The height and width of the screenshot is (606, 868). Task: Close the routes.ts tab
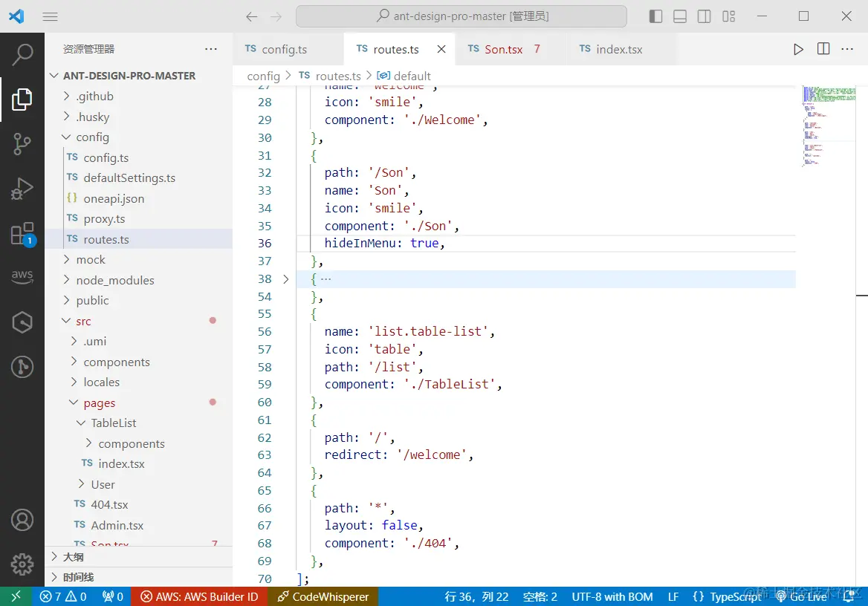click(x=441, y=49)
